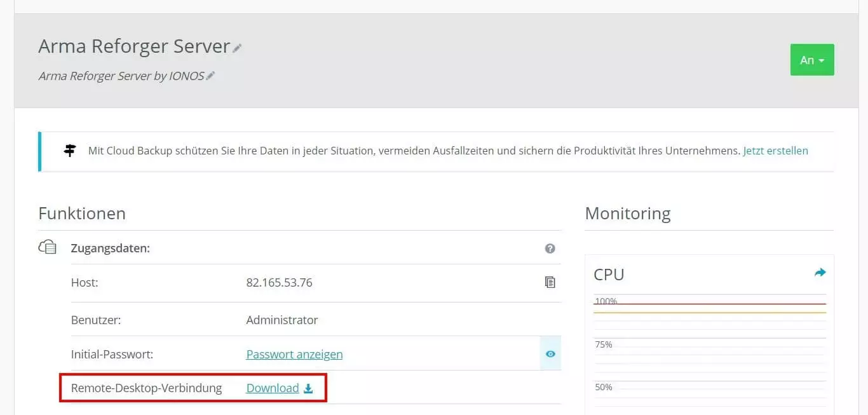868x415 pixels.
Task: Click the Monitoring section heading
Action: coord(627,214)
